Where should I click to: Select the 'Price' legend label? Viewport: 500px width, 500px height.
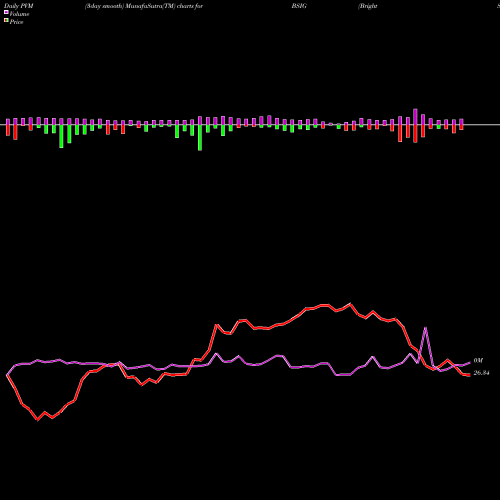(16, 22)
